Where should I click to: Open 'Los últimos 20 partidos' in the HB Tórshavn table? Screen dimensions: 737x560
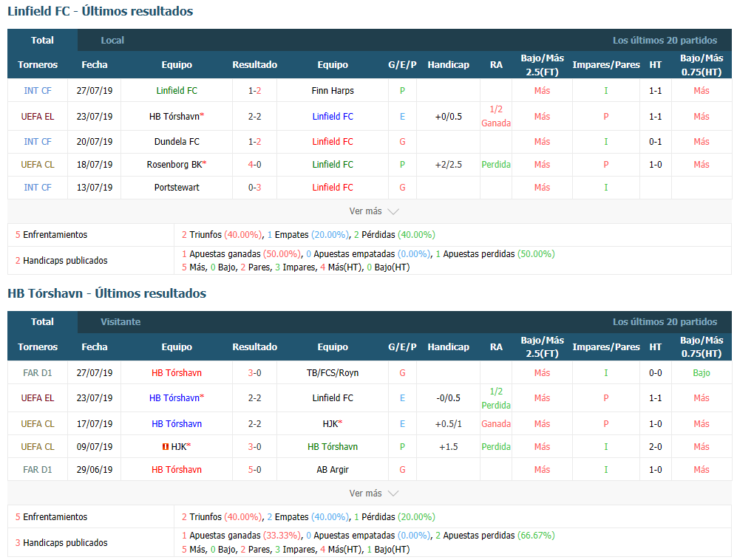[x=665, y=322]
